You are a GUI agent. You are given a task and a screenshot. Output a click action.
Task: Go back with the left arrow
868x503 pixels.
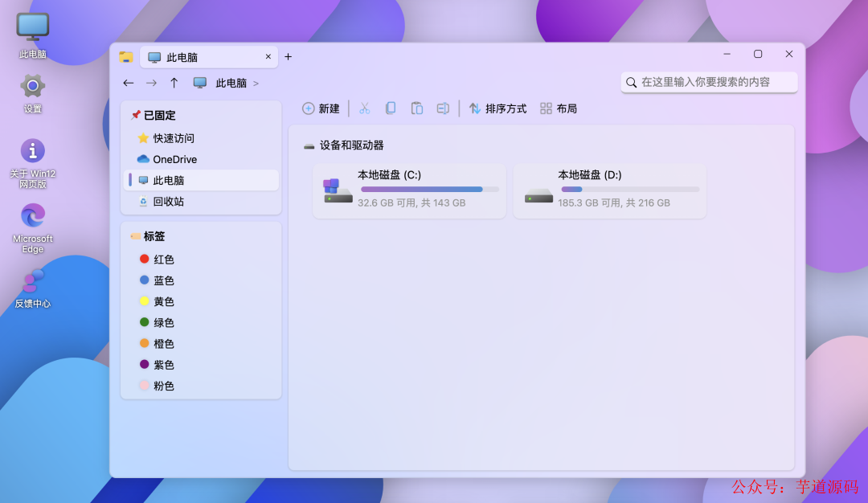pos(129,83)
